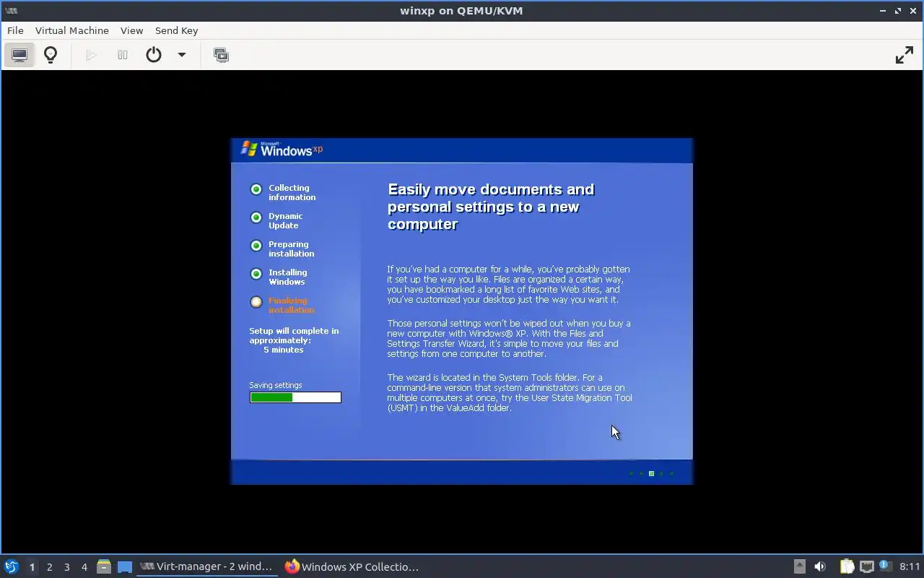Click the Run virtual machine play button
This screenshot has width=924, height=578.
click(91, 55)
